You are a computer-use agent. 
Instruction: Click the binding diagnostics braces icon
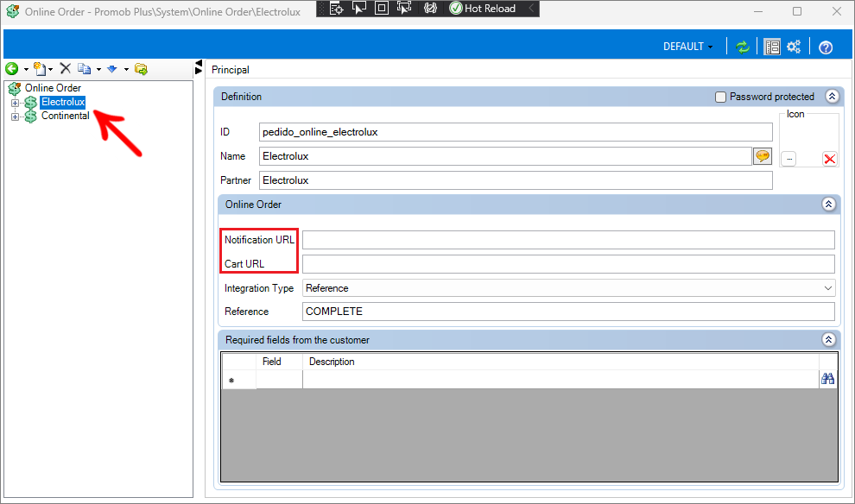(430, 8)
